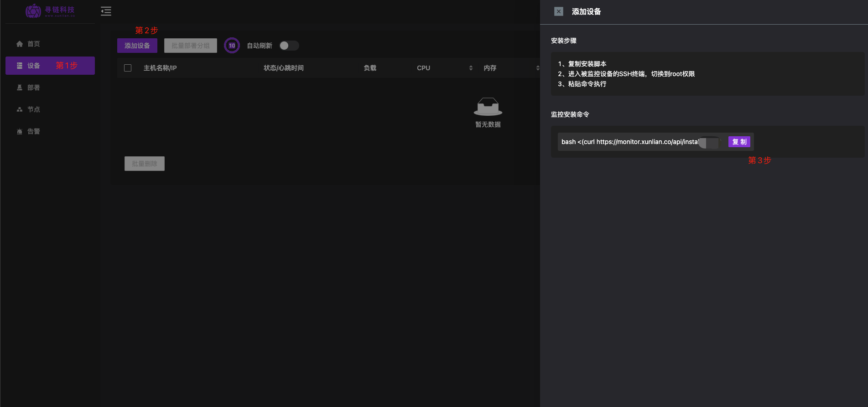Open the 部署 menu item
This screenshot has width=868, height=407.
(34, 88)
